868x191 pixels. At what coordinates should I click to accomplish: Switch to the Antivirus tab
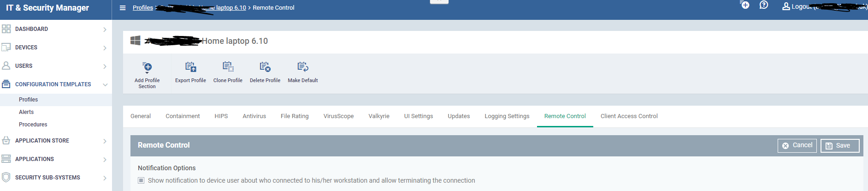point(254,116)
